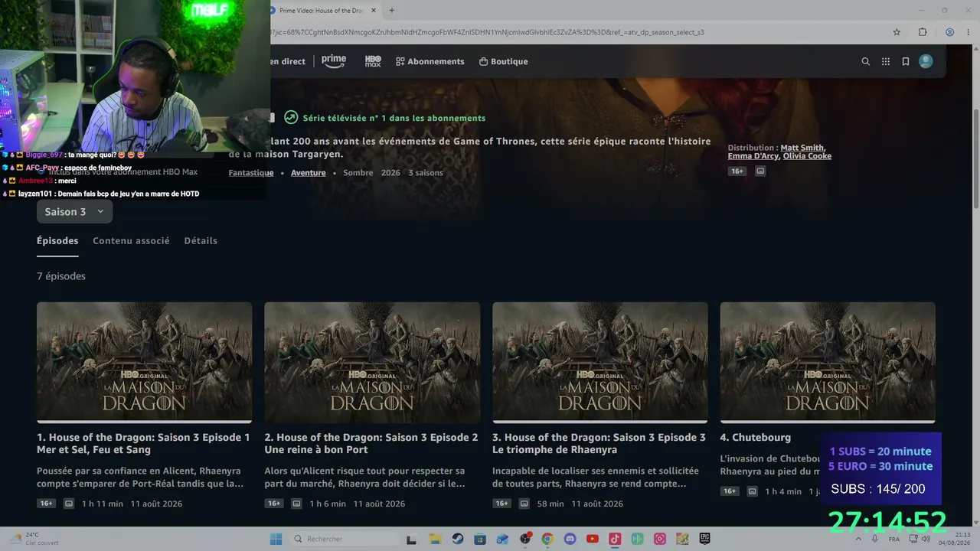The image size is (980, 551).
Task: Click the episode 1 title text
Action: click(x=143, y=443)
